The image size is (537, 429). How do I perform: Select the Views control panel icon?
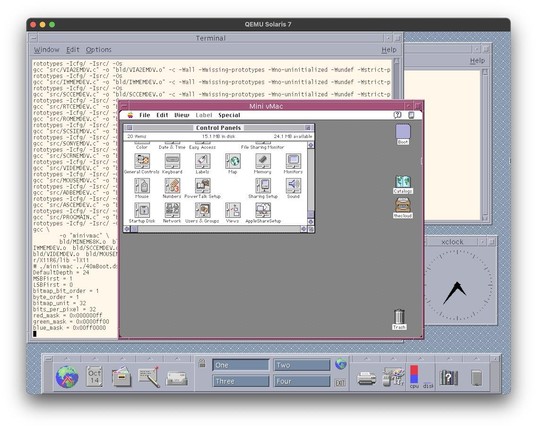tap(233, 210)
